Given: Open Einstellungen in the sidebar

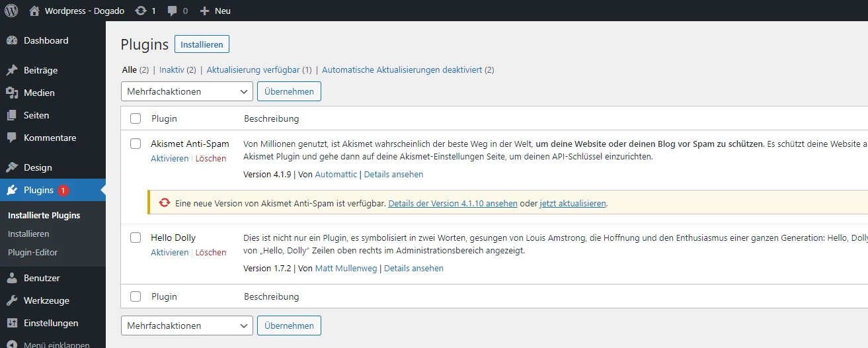Looking at the screenshot, I should click(51, 323).
